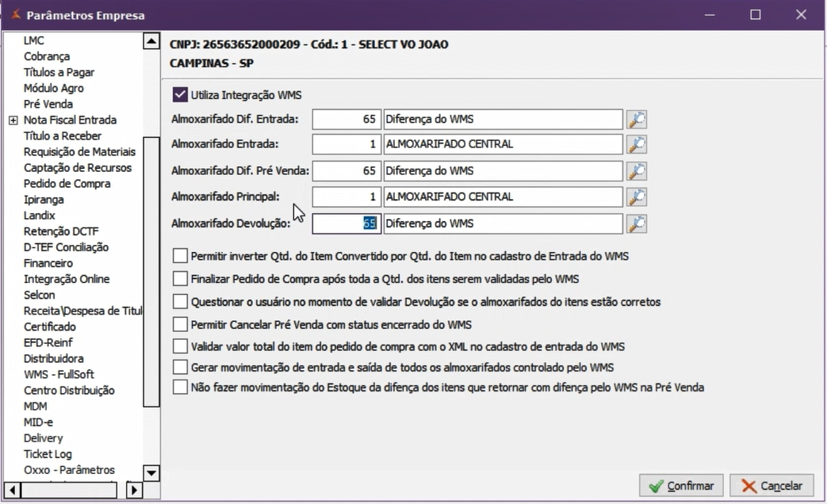Select Requisição de Materiais
Screen dimensions: 827x504
pos(79,152)
